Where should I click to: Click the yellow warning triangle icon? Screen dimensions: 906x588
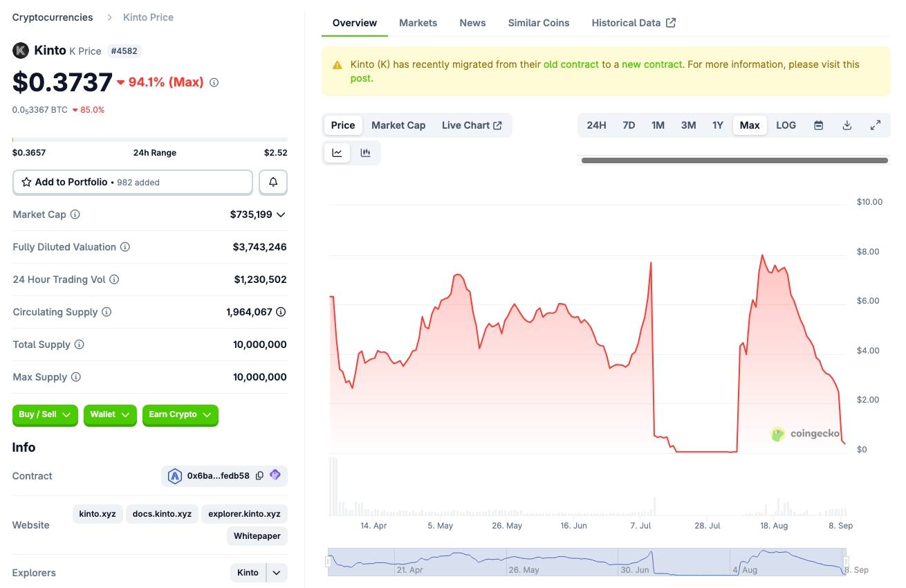pyautogui.click(x=337, y=65)
